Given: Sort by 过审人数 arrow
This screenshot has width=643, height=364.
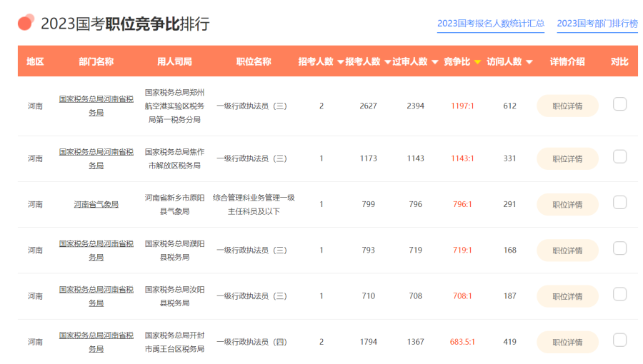Looking at the screenshot, I should 434,62.
